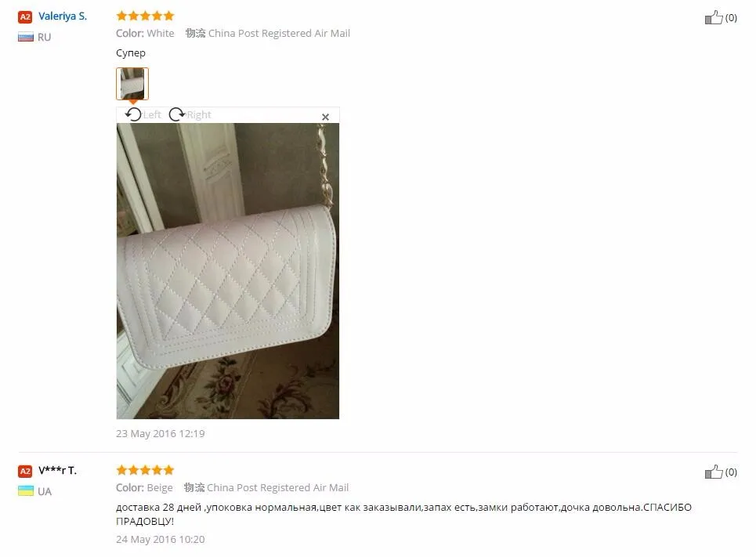Click the V***r T. reviewer name
Screen dimensions: 756x557
57,470
